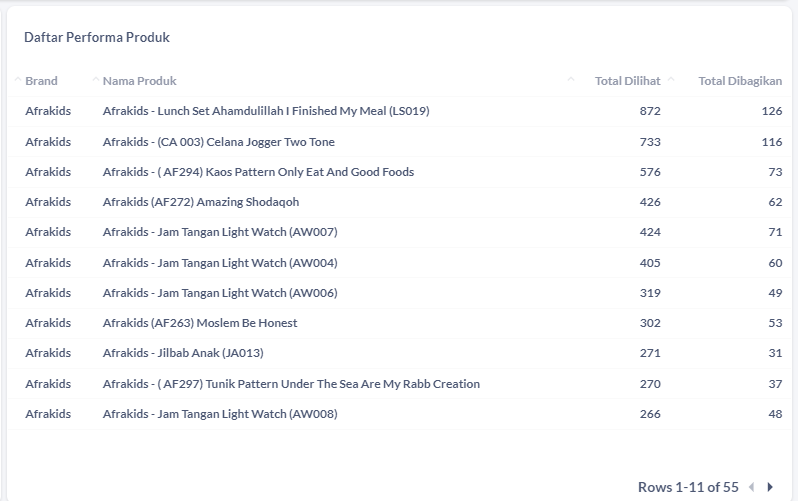Click sort caret left of Nama Produk
798x501 pixels.
96,79
